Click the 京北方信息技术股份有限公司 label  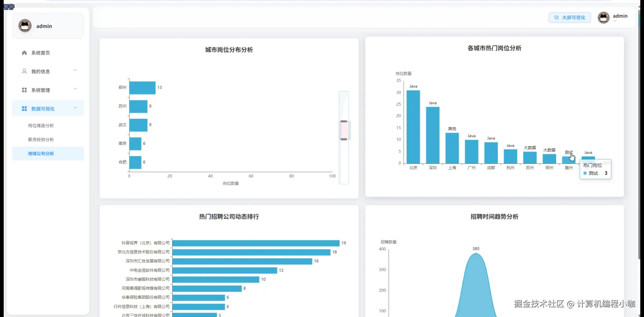click(x=143, y=252)
